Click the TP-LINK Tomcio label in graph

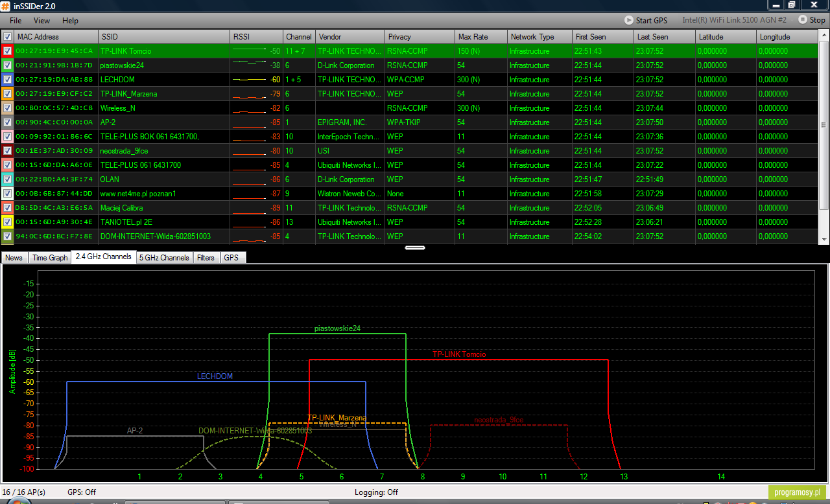point(459,354)
